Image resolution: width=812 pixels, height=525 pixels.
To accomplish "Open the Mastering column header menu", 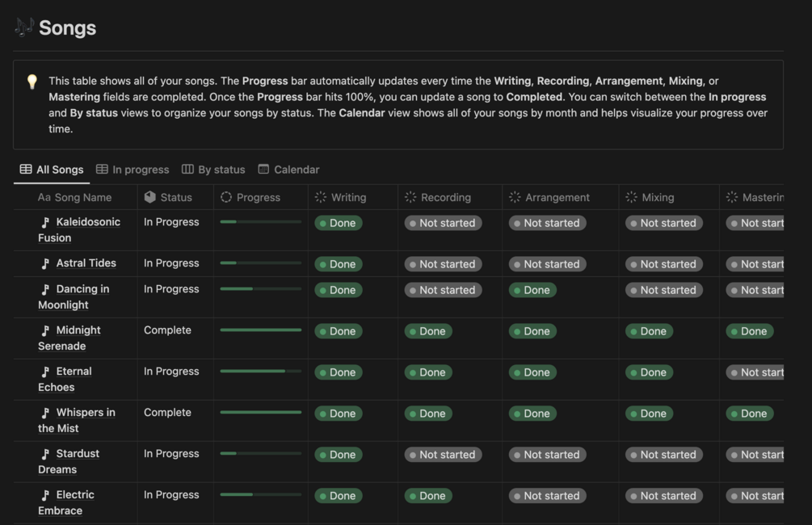I will [751, 197].
